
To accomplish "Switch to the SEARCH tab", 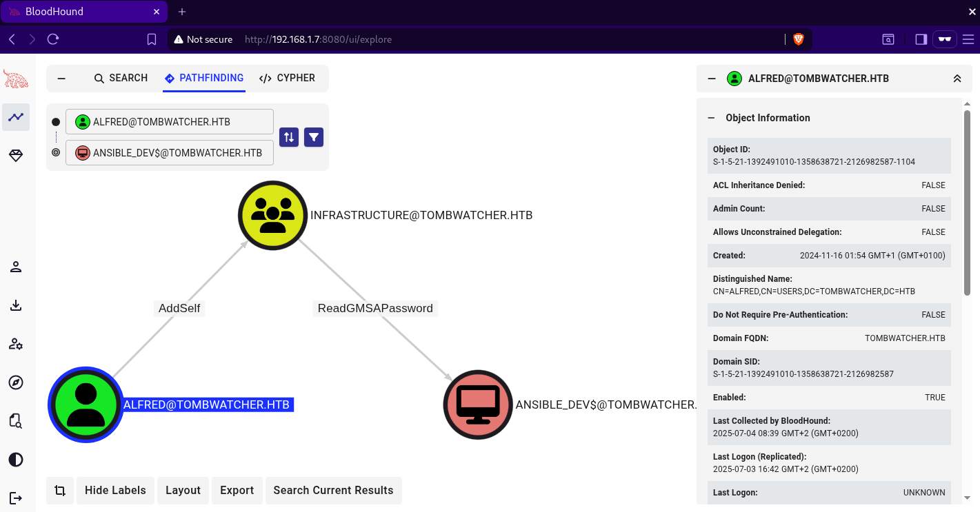I will click(121, 79).
